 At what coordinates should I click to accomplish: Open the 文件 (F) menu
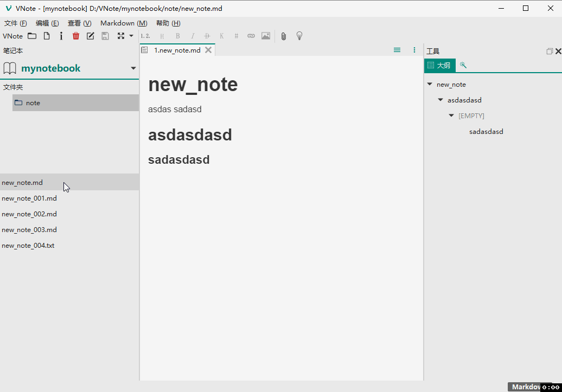(15, 23)
